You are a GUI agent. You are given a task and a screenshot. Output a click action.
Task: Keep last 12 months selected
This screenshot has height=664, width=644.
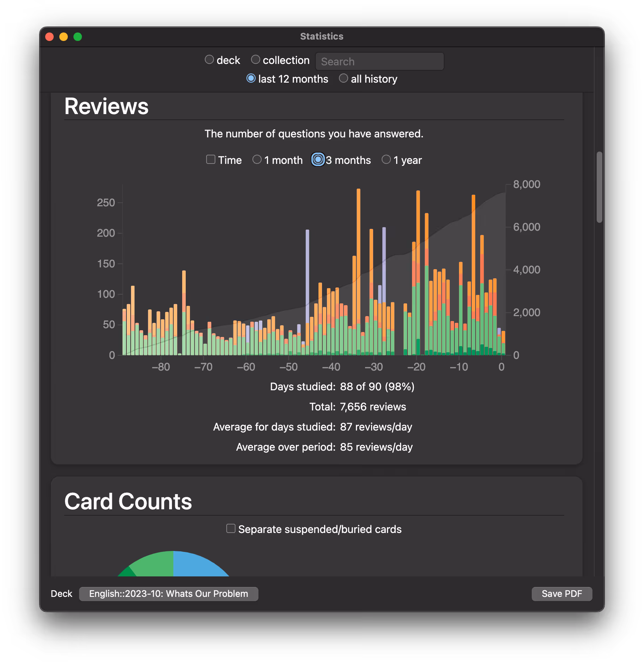coord(251,78)
